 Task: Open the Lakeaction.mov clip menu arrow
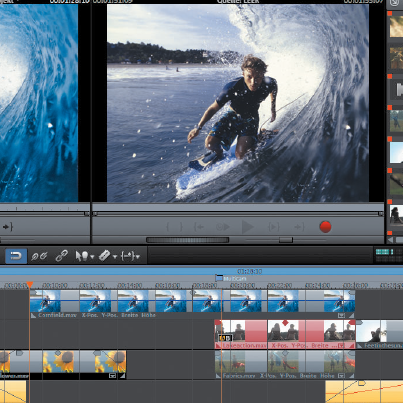coord(341,346)
